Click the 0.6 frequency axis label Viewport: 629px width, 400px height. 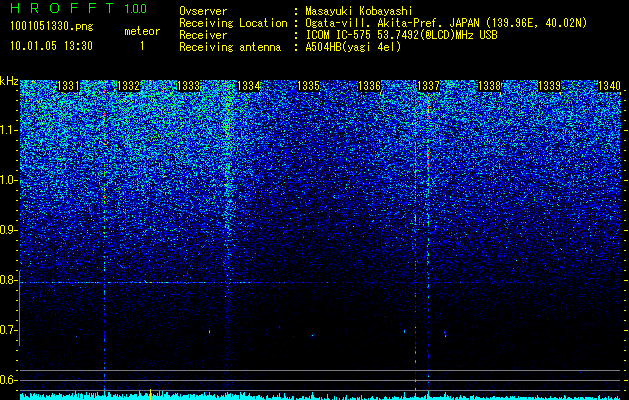click(9, 380)
